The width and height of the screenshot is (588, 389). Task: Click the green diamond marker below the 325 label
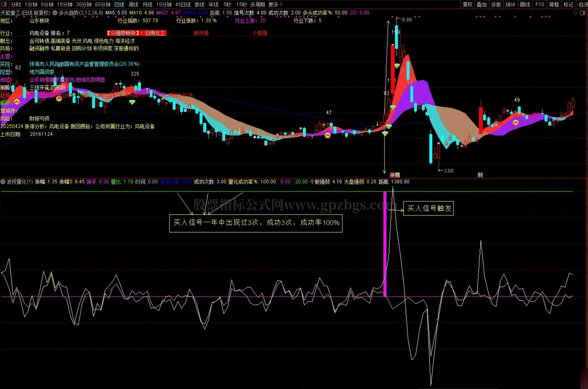132,102
